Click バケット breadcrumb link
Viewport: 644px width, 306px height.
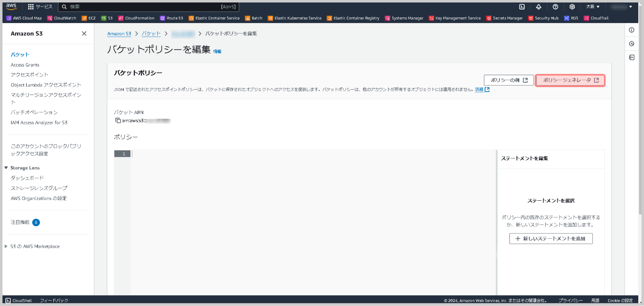coord(151,33)
